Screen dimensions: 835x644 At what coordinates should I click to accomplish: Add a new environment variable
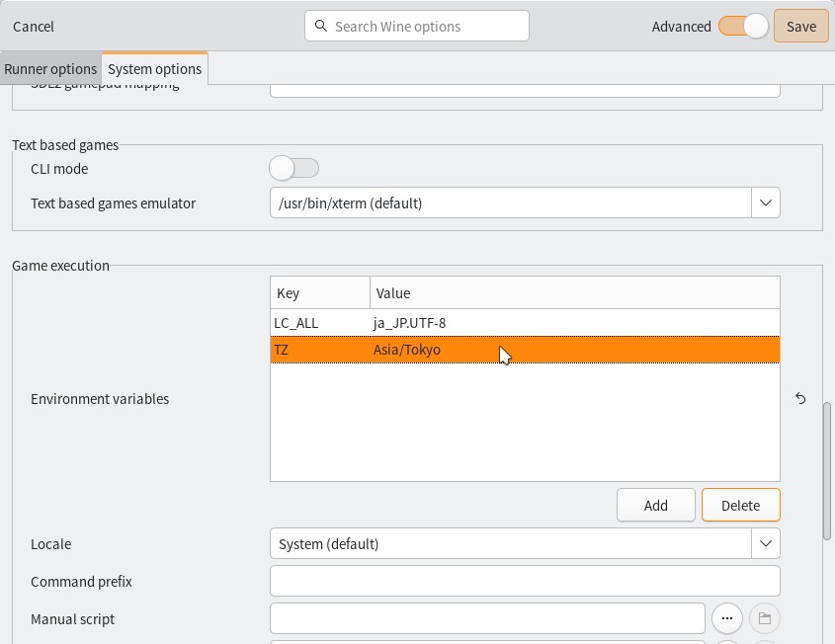click(x=656, y=505)
